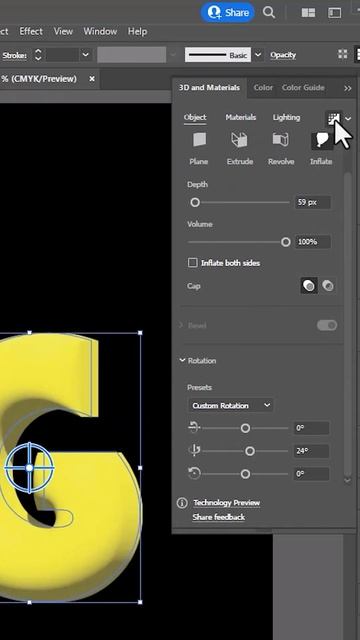Open the Effect menu
This screenshot has height=640, width=360.
click(x=31, y=31)
